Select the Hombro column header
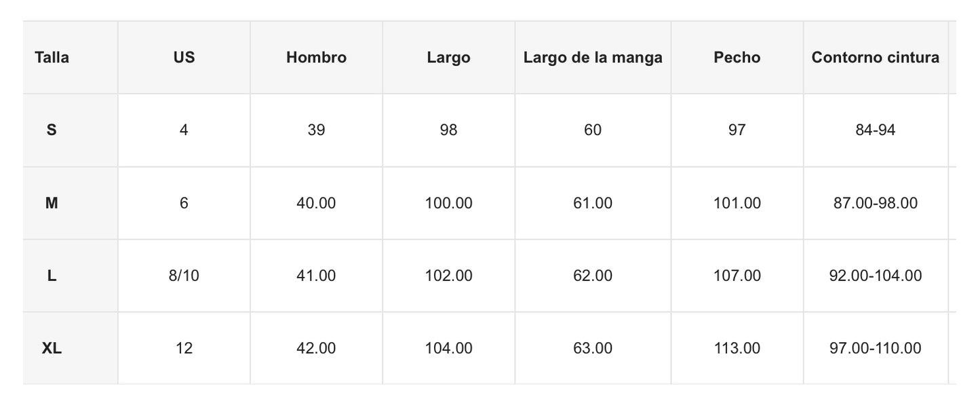980x393 pixels. (x=316, y=58)
